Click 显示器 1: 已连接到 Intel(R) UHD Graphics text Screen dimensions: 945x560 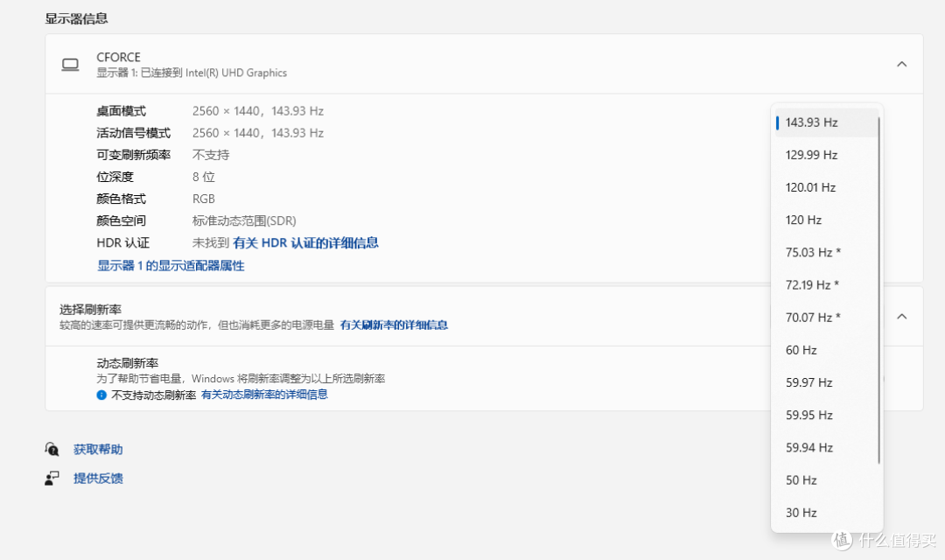coord(192,73)
